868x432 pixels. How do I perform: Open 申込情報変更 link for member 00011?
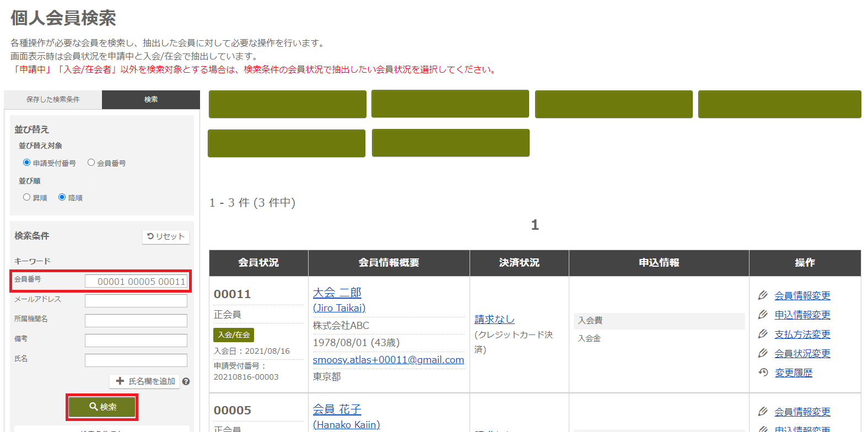pyautogui.click(x=802, y=315)
